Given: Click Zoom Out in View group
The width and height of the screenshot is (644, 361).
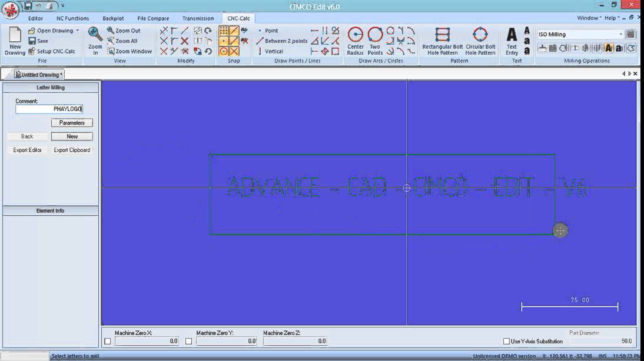Looking at the screenshot, I should (x=124, y=31).
